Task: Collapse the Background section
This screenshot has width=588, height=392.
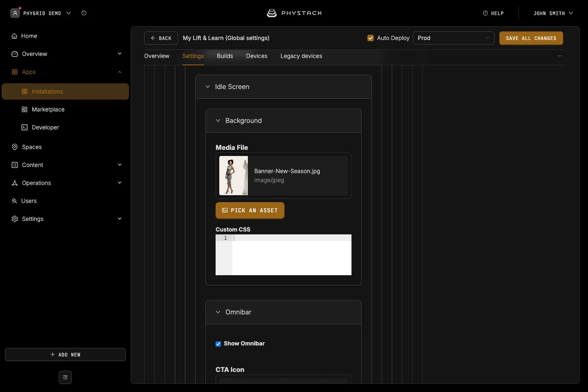Action: 218,120
